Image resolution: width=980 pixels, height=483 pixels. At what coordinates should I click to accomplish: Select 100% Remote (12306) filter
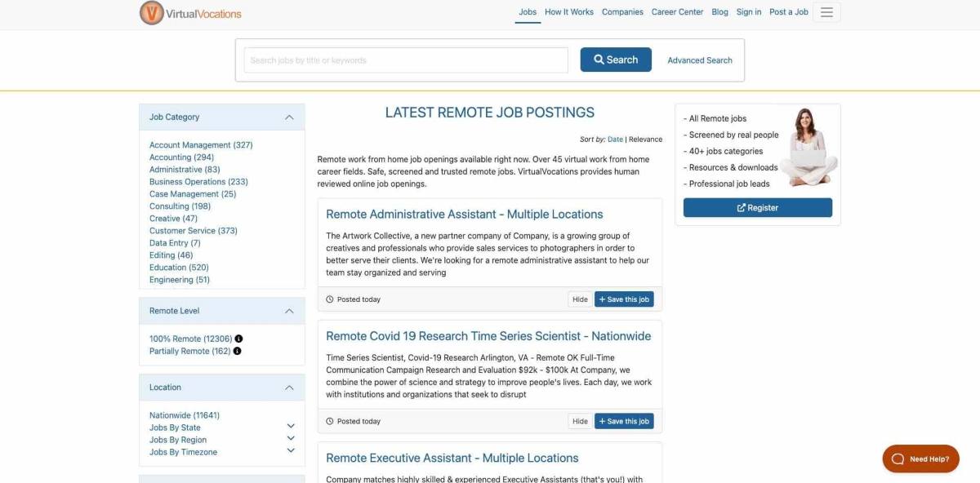pyautogui.click(x=190, y=339)
